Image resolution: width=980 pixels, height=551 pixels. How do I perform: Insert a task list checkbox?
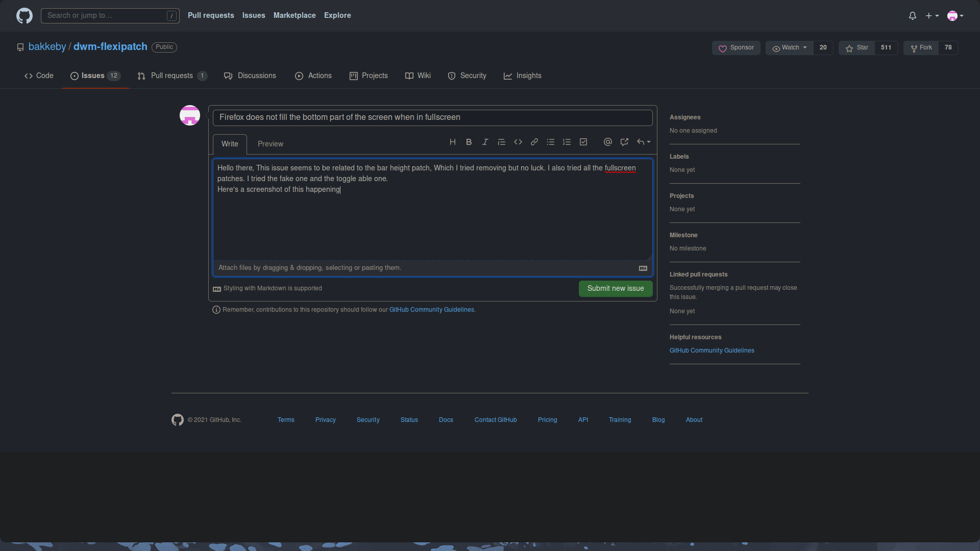(583, 142)
